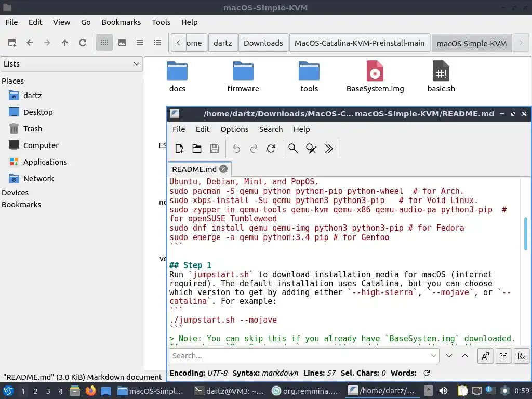This screenshot has height=399, width=532.
Task: Switch file manager to compact list view
Action: click(139, 43)
